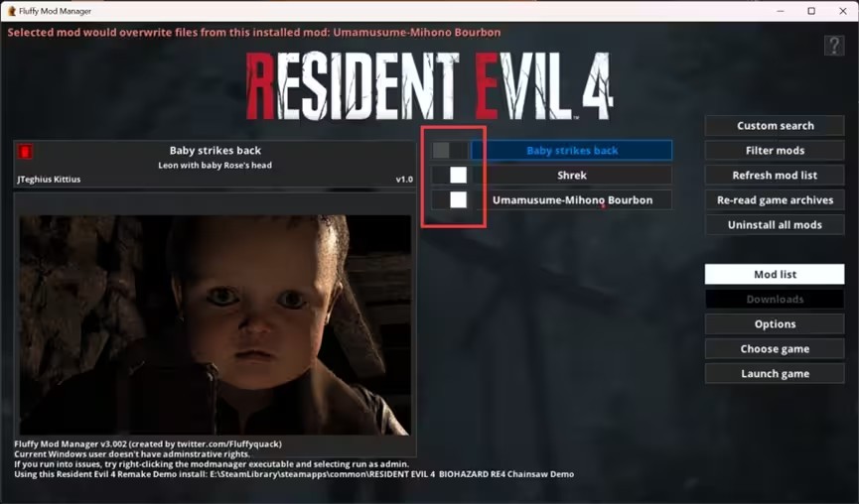
Task: Open Custom search
Action: click(x=775, y=126)
